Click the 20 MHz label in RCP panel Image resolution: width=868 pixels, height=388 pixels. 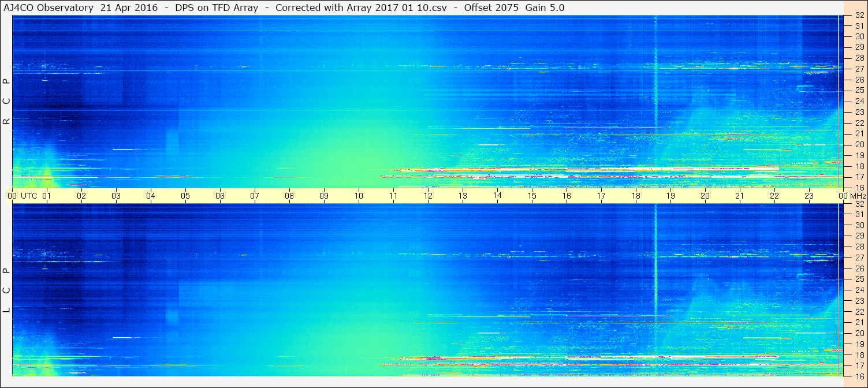859,144
